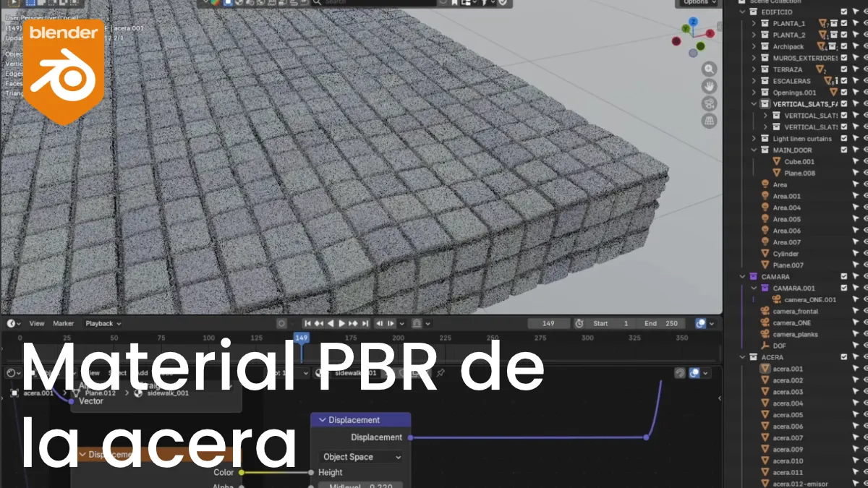This screenshot has height=488, width=868.
Task: Jump to timeline start frame
Action: point(307,323)
